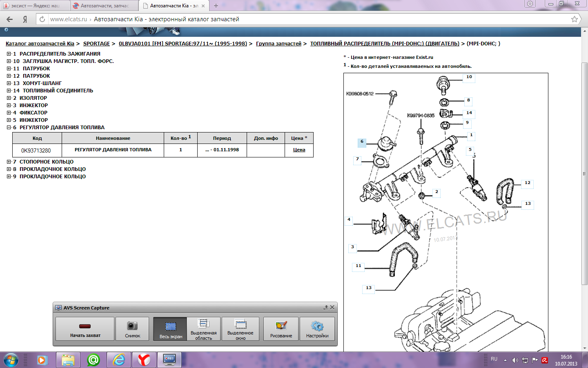Bookmark page with the star icon

tap(574, 19)
